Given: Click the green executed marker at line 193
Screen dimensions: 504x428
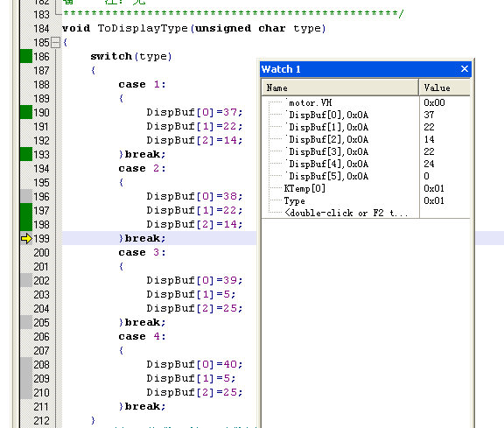Looking at the screenshot, I should tap(26, 154).
